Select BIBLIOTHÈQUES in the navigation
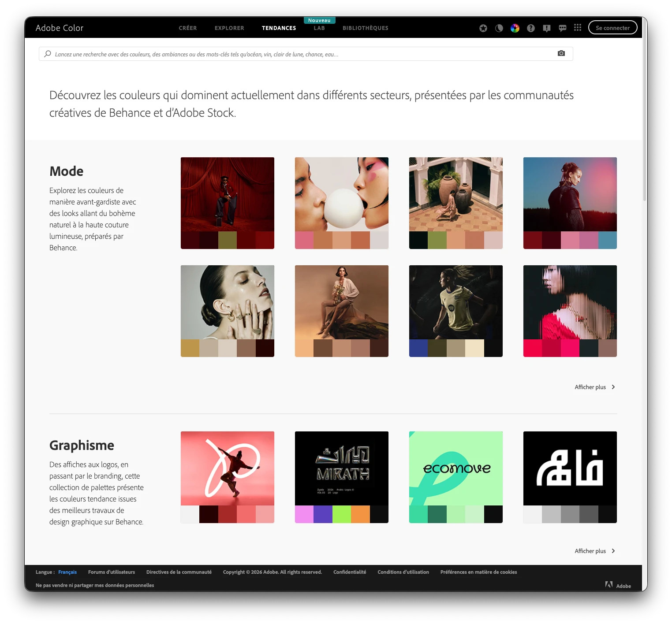This screenshot has width=672, height=624. pyautogui.click(x=365, y=28)
